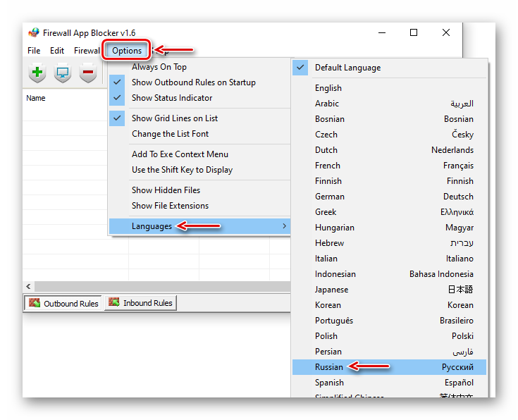This screenshot has width=518, height=420.
Task: Select Russian language
Action: pos(389,367)
